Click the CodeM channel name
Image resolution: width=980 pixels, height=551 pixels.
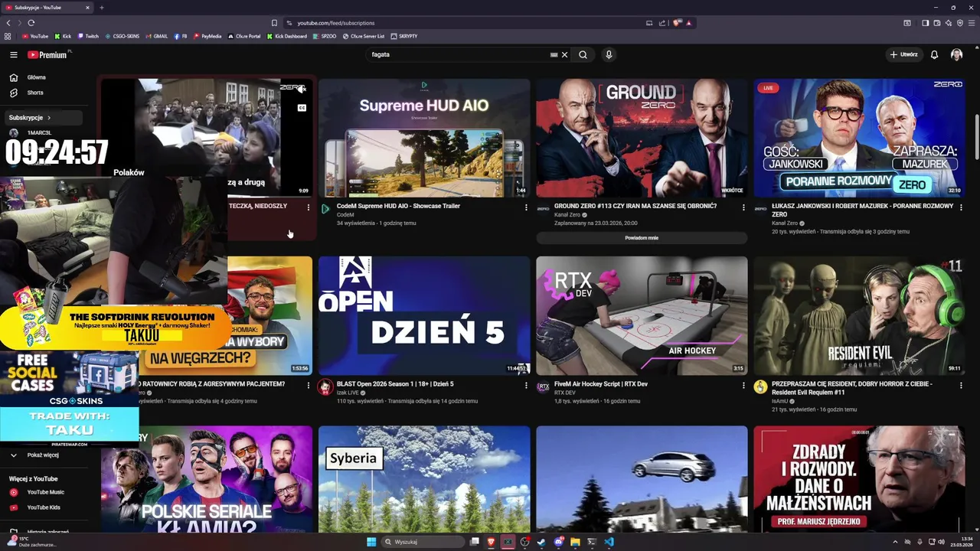point(345,215)
